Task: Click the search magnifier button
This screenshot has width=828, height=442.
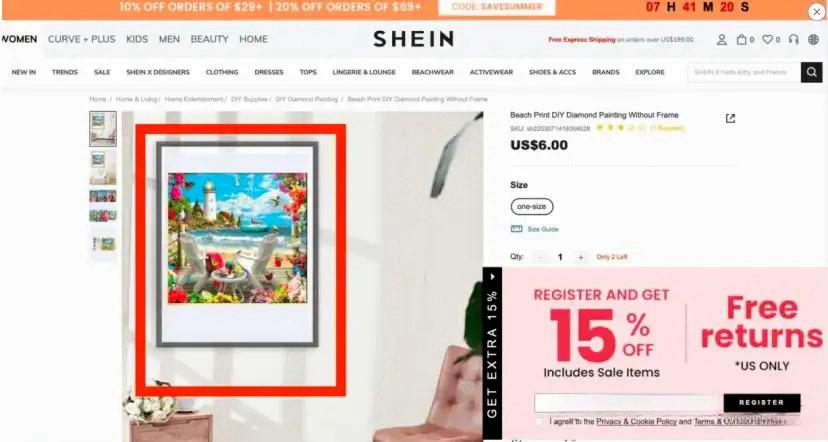Action: 812,72
